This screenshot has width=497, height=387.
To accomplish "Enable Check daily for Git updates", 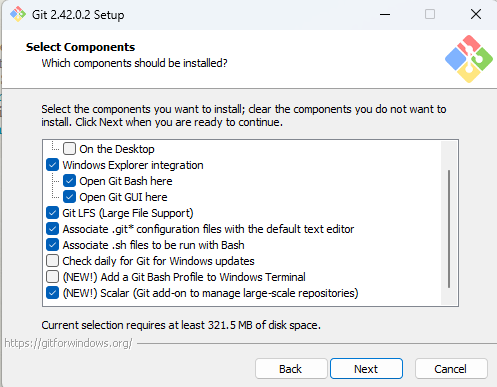I will tap(52, 261).
